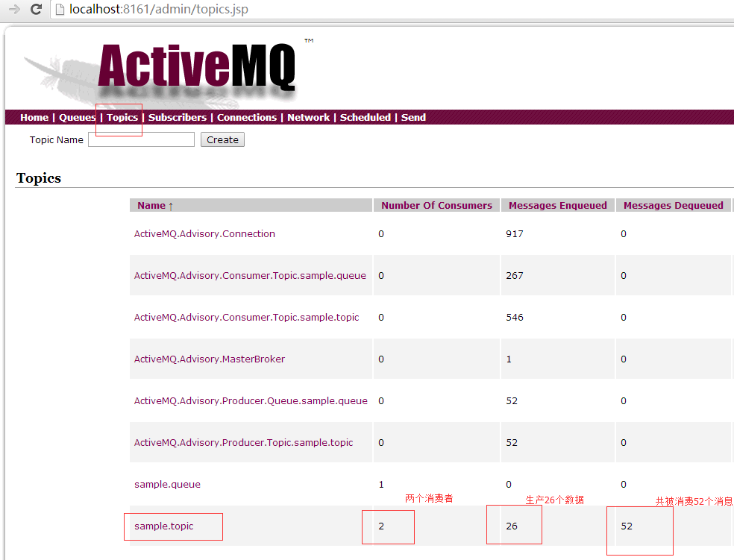The image size is (734, 560).
Task: Open the Topics menu item
Action: (122, 117)
